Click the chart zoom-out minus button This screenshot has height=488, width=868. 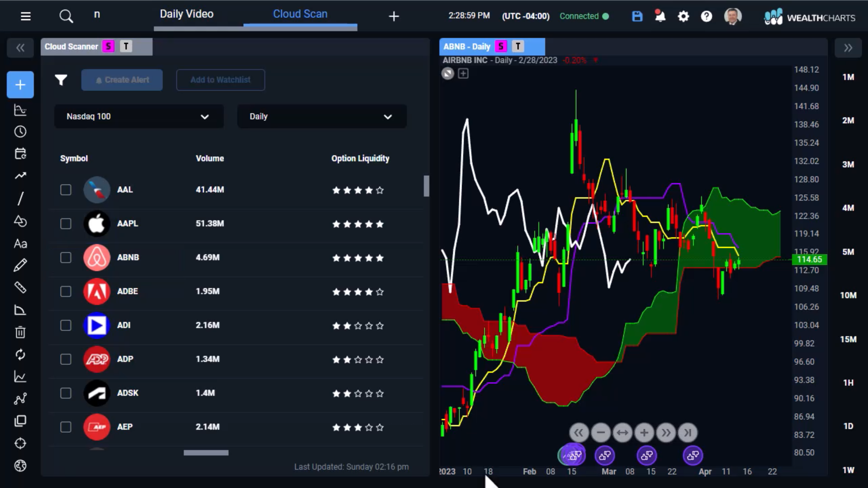click(601, 433)
